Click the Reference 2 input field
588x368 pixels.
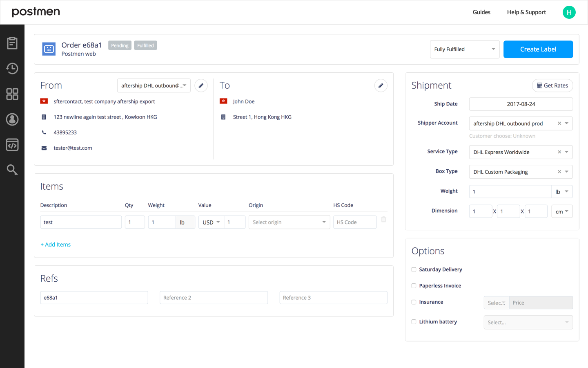click(214, 298)
